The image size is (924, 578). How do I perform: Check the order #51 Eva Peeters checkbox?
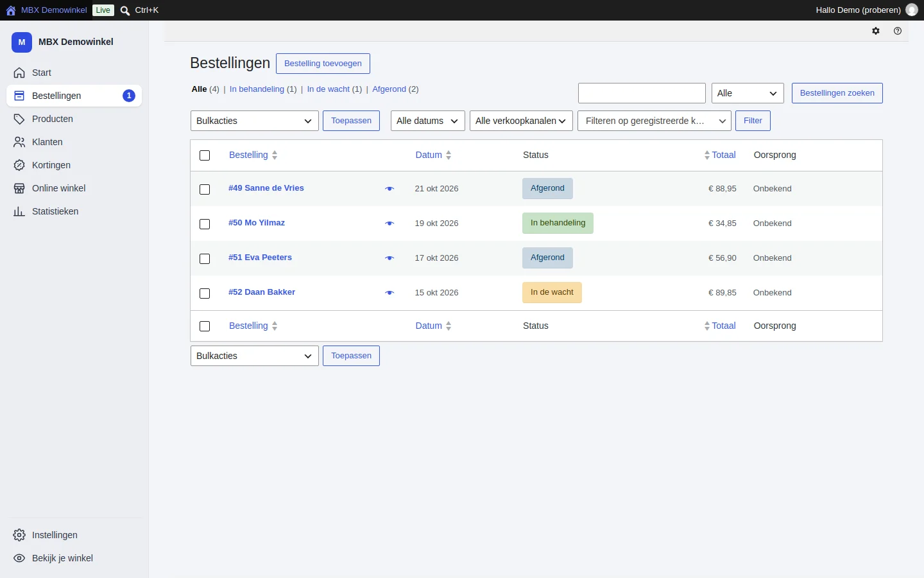tap(205, 259)
